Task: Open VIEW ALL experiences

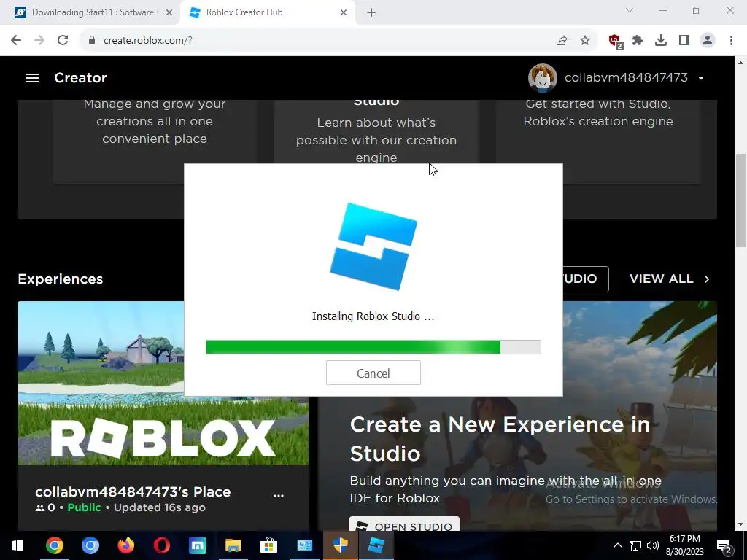Action: (x=661, y=279)
